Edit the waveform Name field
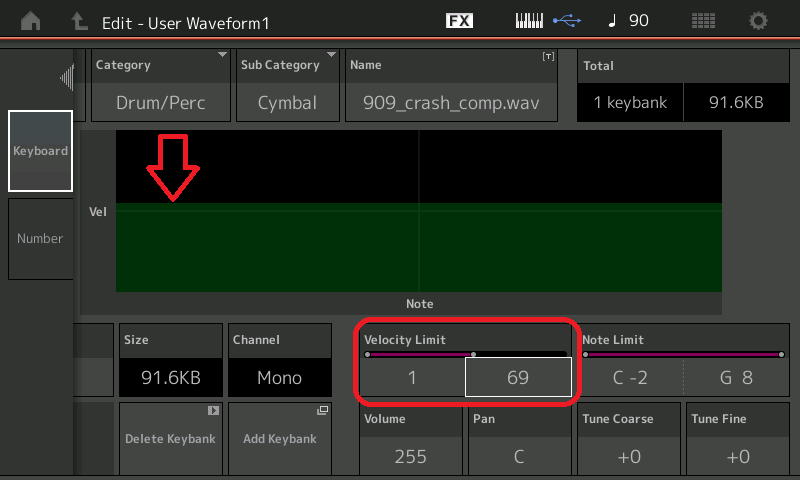The width and height of the screenshot is (800, 480). [451, 101]
